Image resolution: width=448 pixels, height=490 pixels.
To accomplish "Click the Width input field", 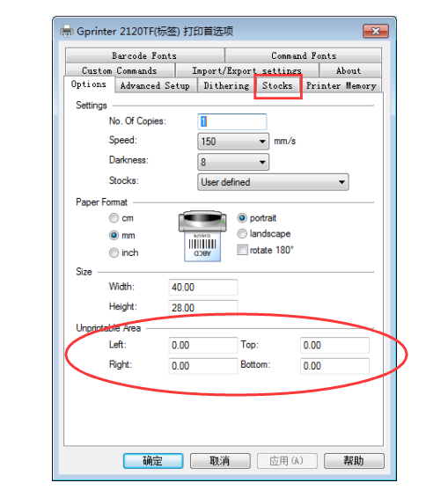I will [x=203, y=287].
